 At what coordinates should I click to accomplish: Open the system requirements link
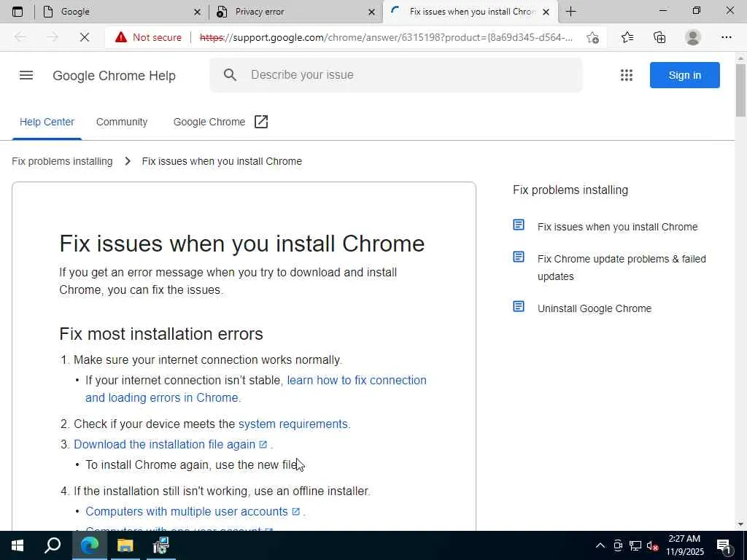[293, 424]
